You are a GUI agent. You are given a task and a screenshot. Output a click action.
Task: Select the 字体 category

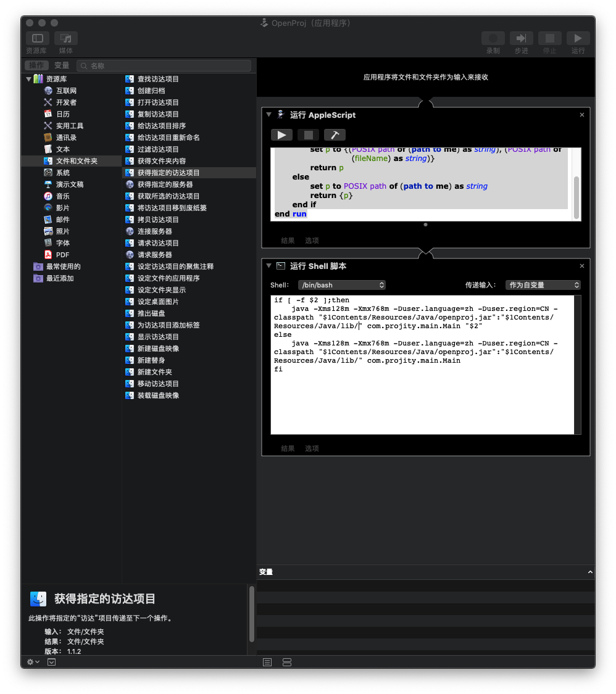63,243
